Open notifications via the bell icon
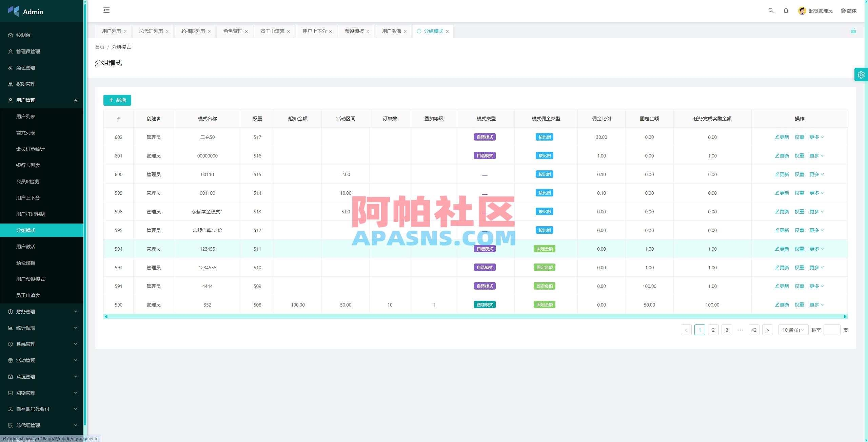This screenshot has height=442, width=868. click(x=786, y=10)
